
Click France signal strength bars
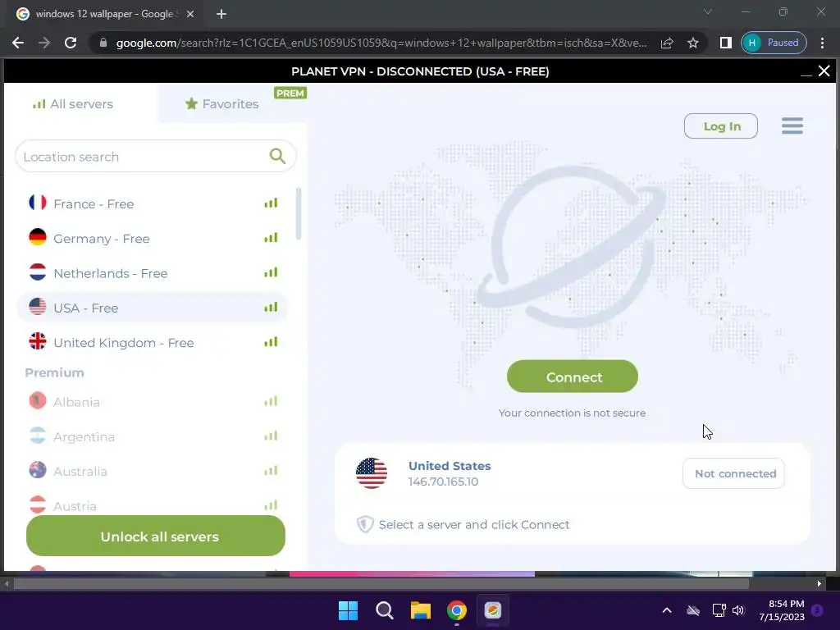[271, 203]
